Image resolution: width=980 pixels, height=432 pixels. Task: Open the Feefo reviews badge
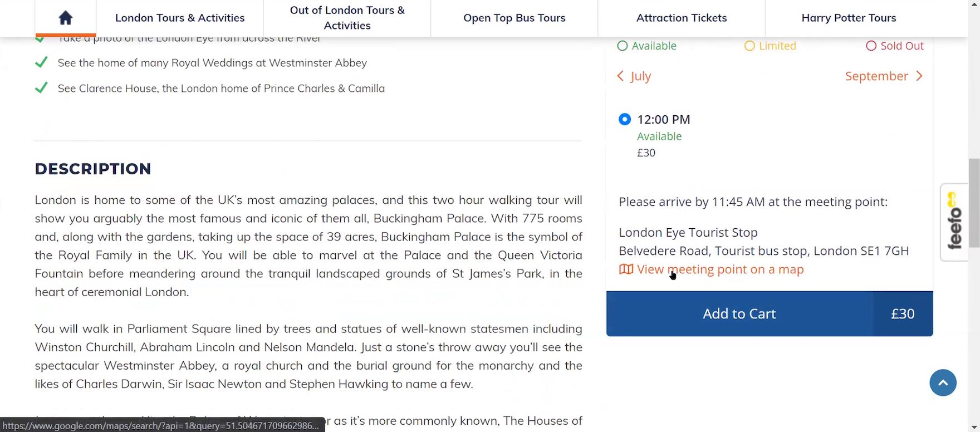pyautogui.click(x=954, y=222)
